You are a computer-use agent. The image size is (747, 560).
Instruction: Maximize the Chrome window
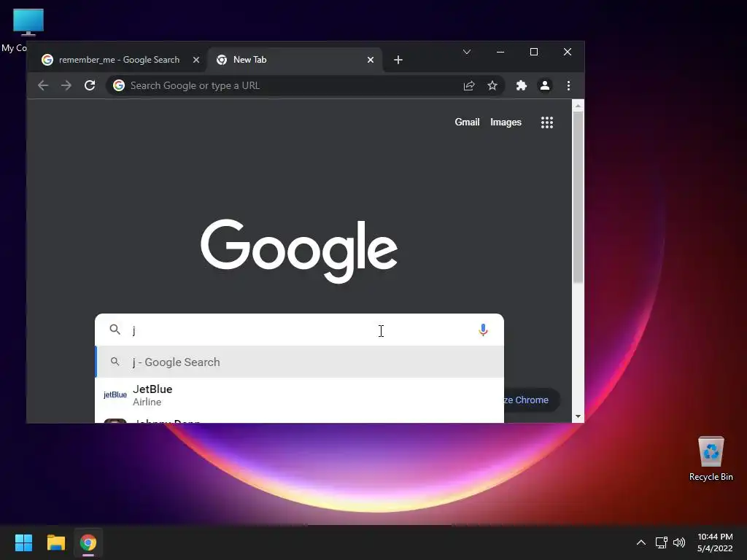(534, 52)
